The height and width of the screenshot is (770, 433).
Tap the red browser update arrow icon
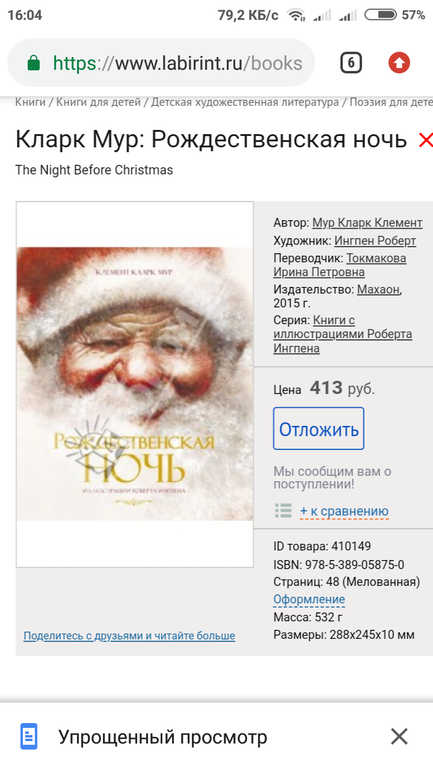point(399,63)
